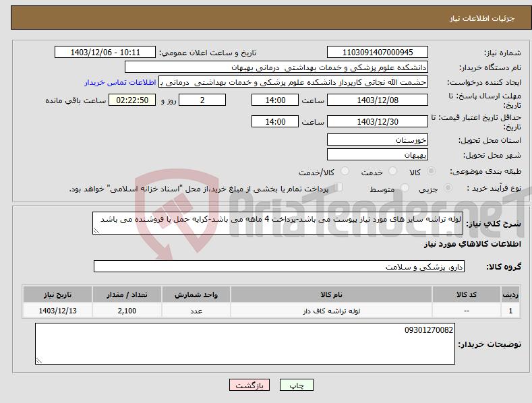Click the announcement date field 1403/12/06 - 10:11
532x403 pixels.
105,53
